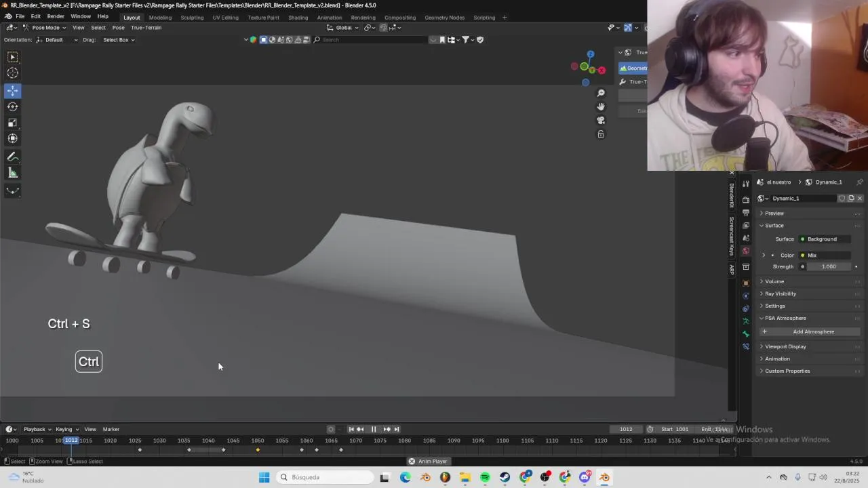This screenshot has width=868, height=488.
Task: Toggle the green shield icon in viewport header
Action: click(480, 40)
